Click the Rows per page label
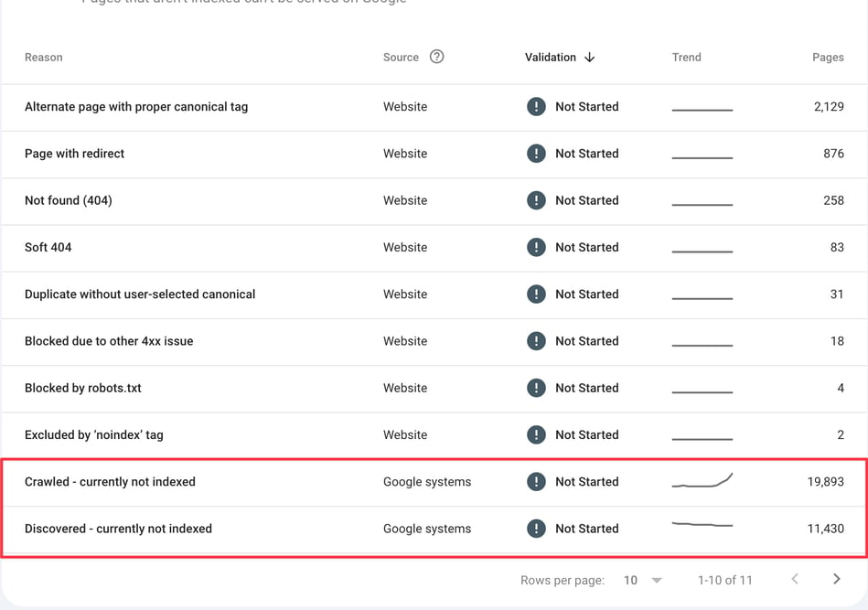The image size is (868, 610). pyautogui.click(x=563, y=580)
